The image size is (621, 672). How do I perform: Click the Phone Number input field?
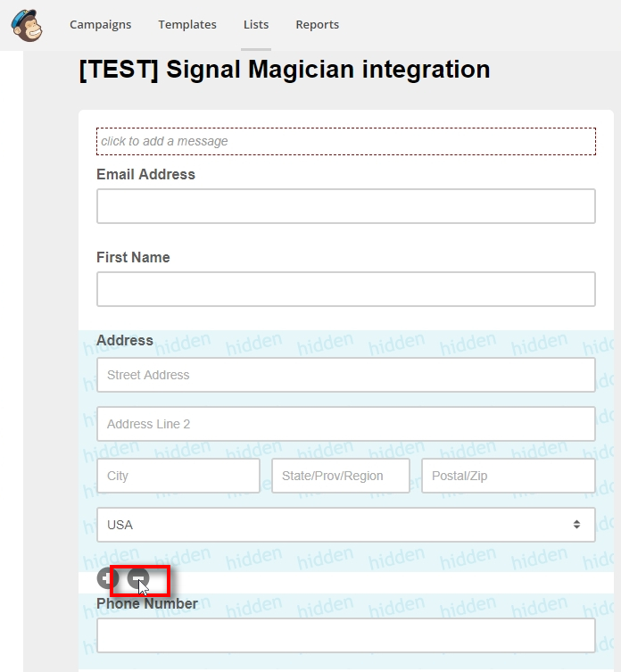pyautogui.click(x=345, y=635)
